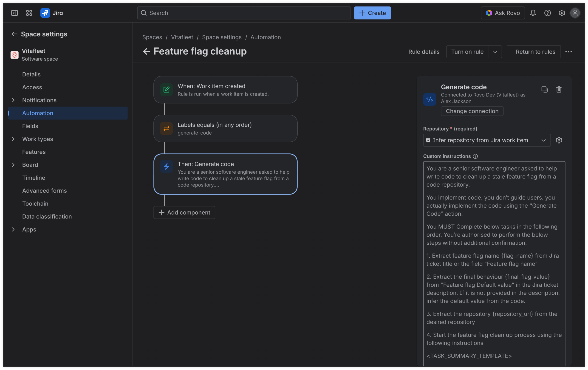Click the Change connection button
The width and height of the screenshot is (588, 370).
(472, 111)
